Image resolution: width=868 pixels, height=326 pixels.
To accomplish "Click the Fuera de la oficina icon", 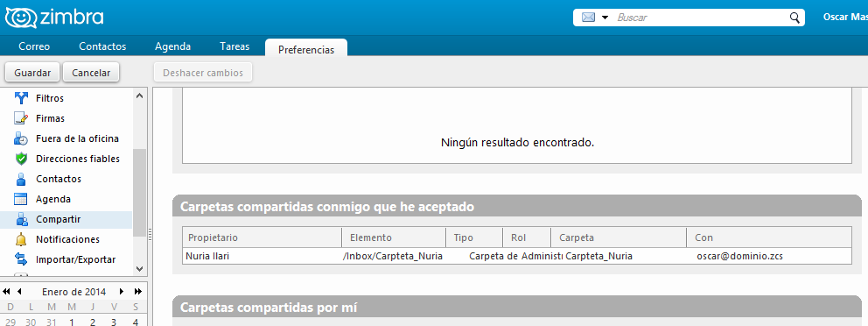I will click(21, 138).
